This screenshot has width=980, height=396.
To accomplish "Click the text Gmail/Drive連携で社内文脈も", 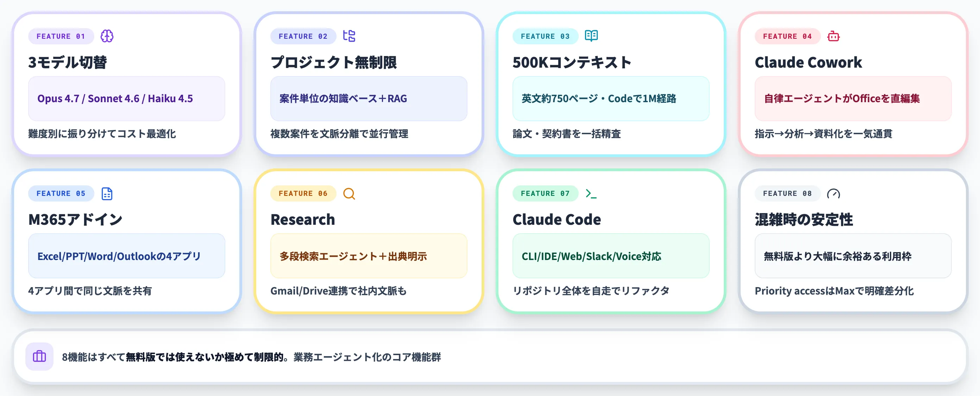I will [339, 291].
